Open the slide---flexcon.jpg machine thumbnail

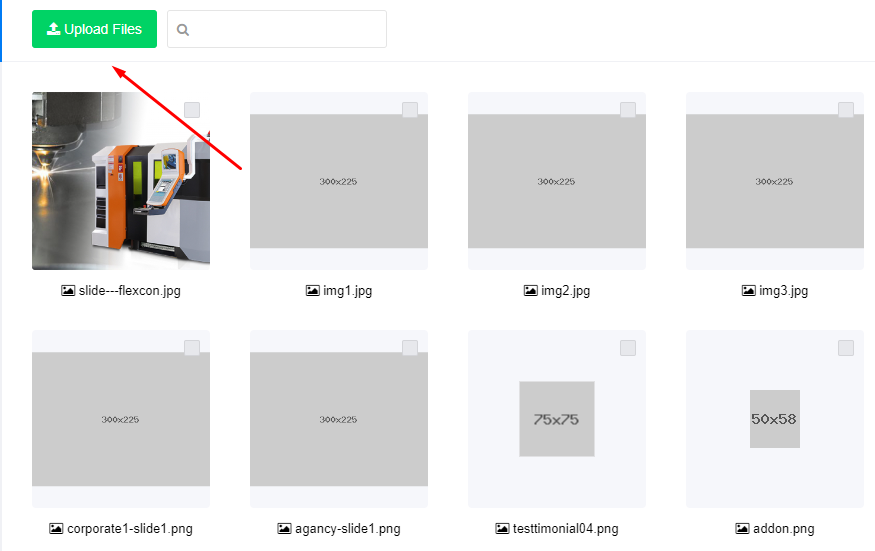(x=121, y=181)
